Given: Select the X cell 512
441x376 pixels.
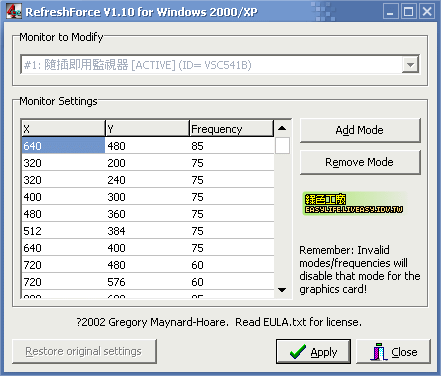Looking at the screenshot, I should (63, 231).
